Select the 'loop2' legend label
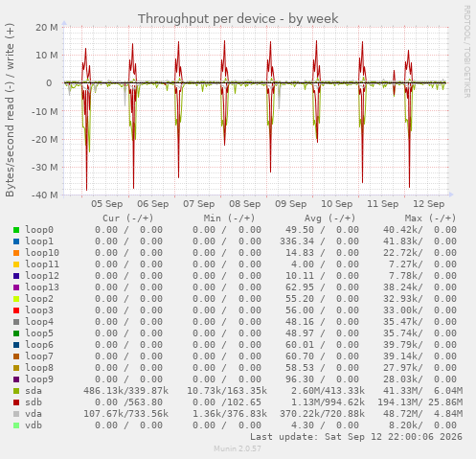 click(x=39, y=299)
